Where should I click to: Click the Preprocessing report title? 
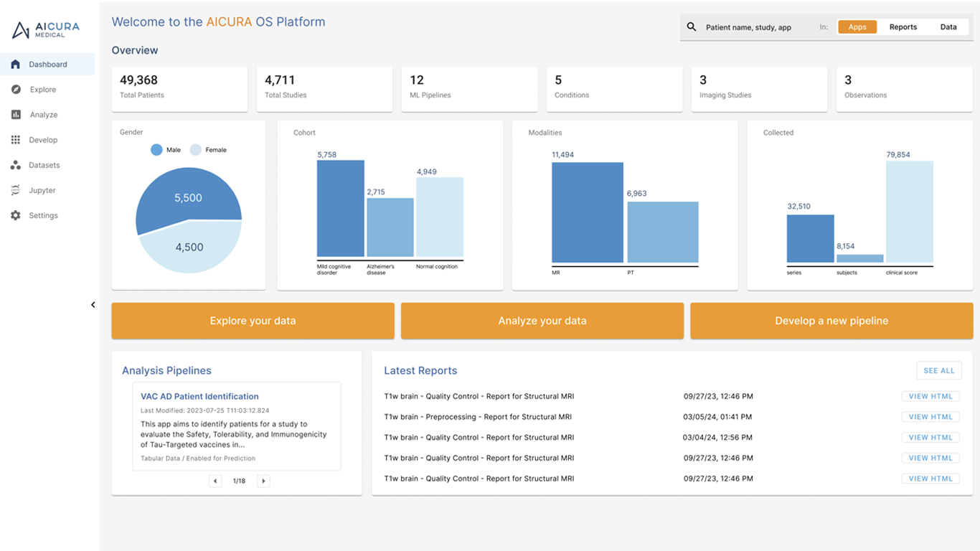478,417
